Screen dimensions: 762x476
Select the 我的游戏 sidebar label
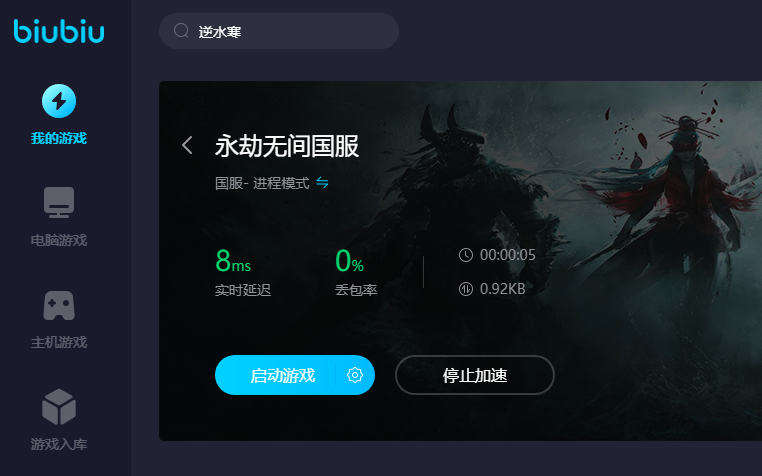pos(59,138)
